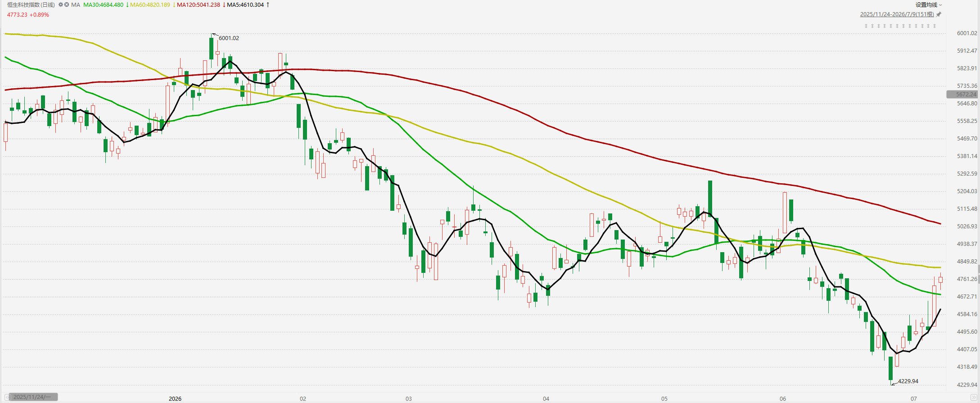Click the 5912.47 price axis label

click(967, 51)
